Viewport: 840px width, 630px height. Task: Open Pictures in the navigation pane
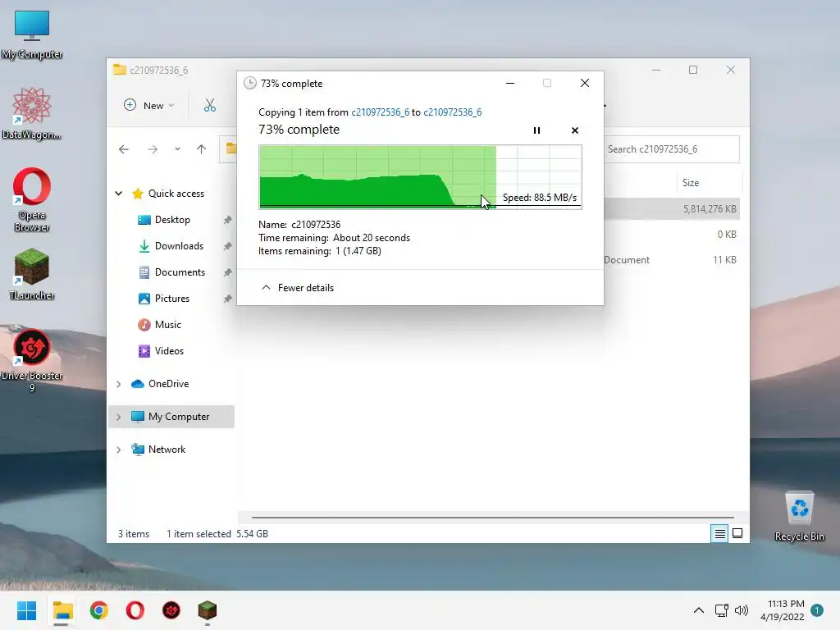point(172,299)
